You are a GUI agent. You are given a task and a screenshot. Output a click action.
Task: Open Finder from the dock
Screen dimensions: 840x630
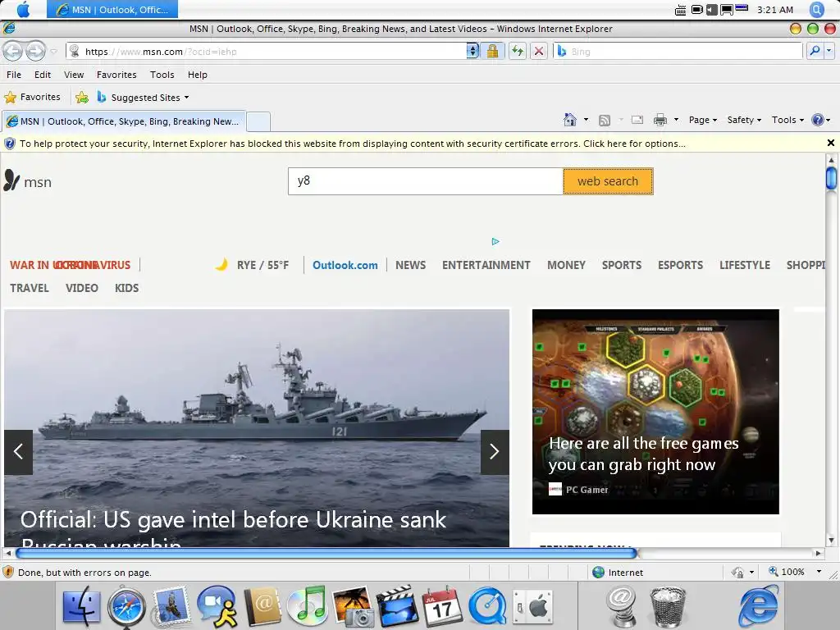[81, 608]
